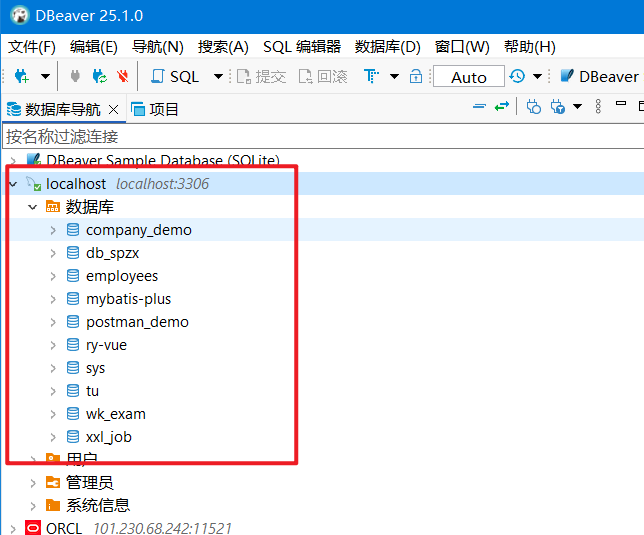Expand the db_spzx database
Screen dimensions: 644x535
53,253
